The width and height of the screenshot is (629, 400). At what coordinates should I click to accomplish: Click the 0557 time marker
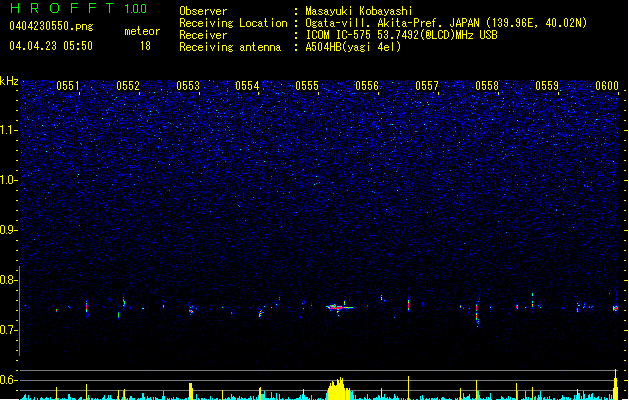point(427,86)
